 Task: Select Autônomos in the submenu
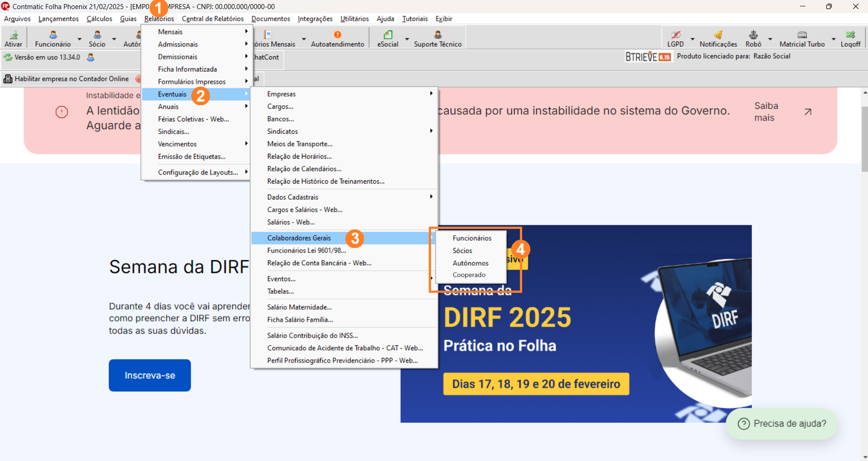pyautogui.click(x=471, y=263)
